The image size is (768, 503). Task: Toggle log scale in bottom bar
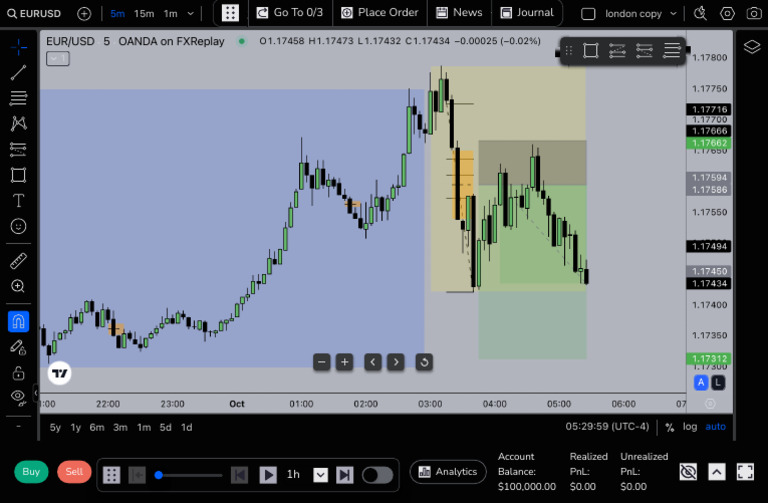(690, 427)
